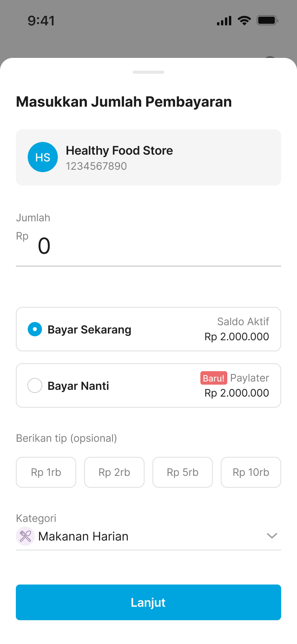Select the Bayar Sekarang radio button
The width and height of the screenshot is (297, 644).
pyautogui.click(x=35, y=329)
